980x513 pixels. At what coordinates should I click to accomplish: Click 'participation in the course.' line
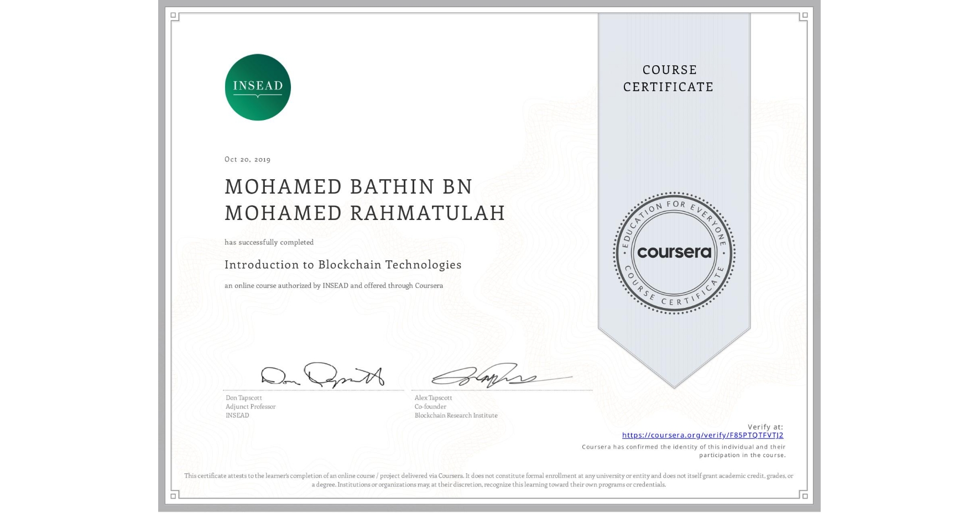click(x=742, y=456)
